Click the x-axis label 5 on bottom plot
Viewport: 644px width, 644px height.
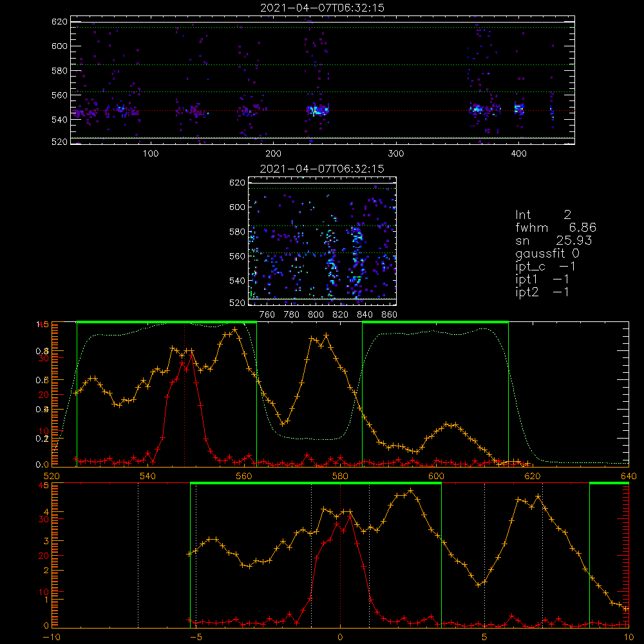coord(484,638)
